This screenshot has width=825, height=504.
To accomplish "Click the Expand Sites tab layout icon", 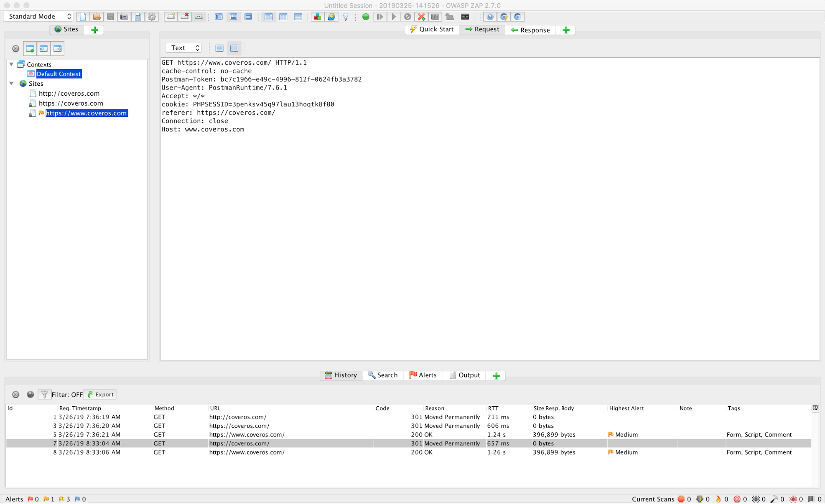I will tap(219, 16).
